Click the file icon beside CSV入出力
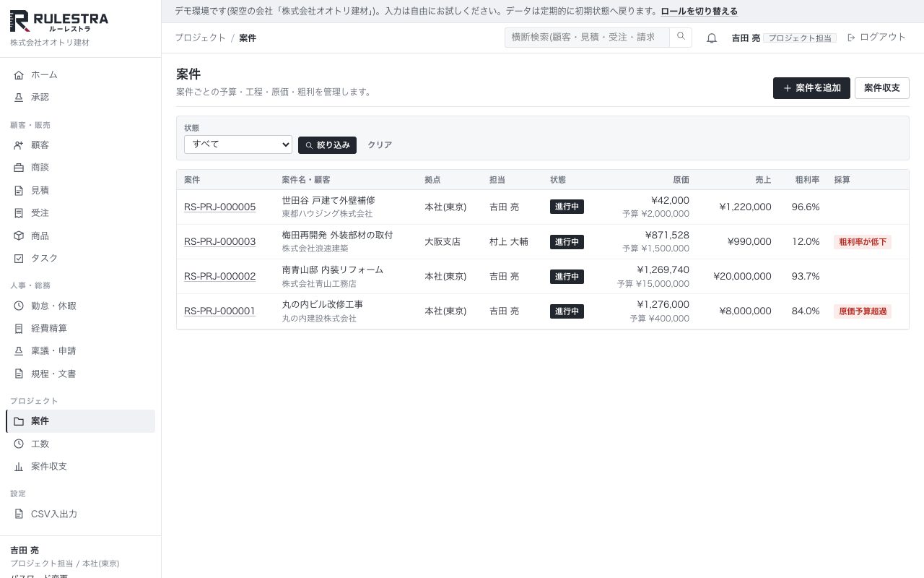Image resolution: width=924 pixels, height=578 pixels. tap(19, 514)
